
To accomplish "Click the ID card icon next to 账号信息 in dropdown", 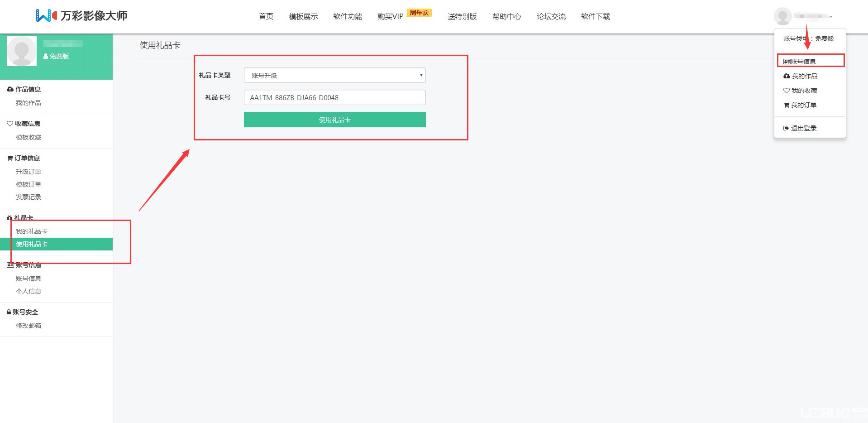I will pyautogui.click(x=787, y=62).
